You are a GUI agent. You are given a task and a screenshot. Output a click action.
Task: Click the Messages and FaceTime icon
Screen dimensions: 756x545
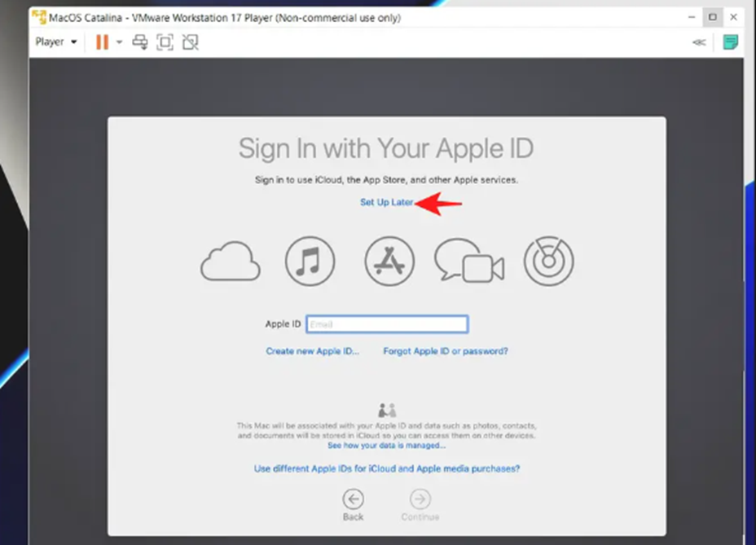pyautogui.click(x=469, y=260)
